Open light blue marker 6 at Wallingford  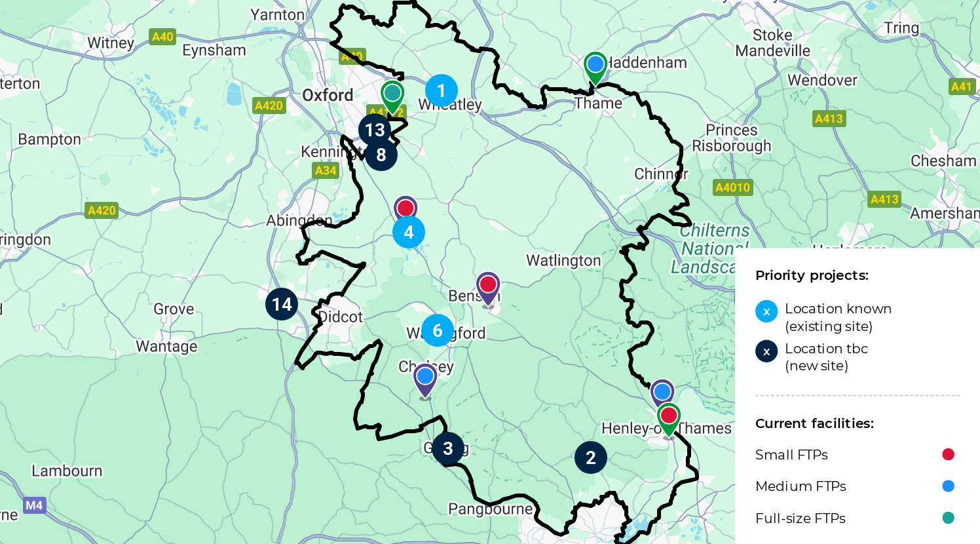[438, 330]
